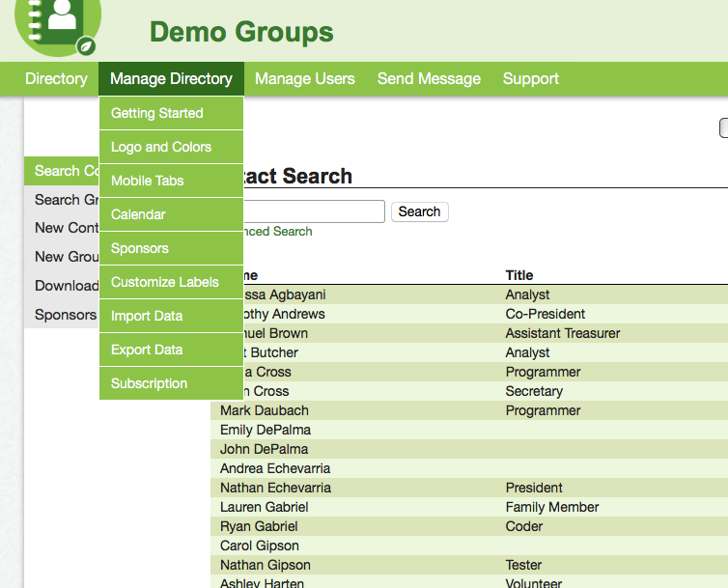
Task: Choose Logo and Colors option
Action: [x=161, y=147]
